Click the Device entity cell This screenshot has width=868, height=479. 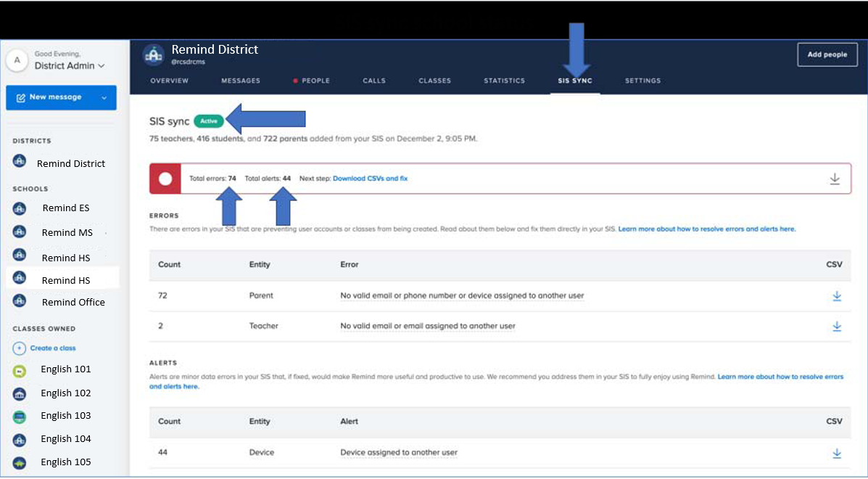(262, 452)
